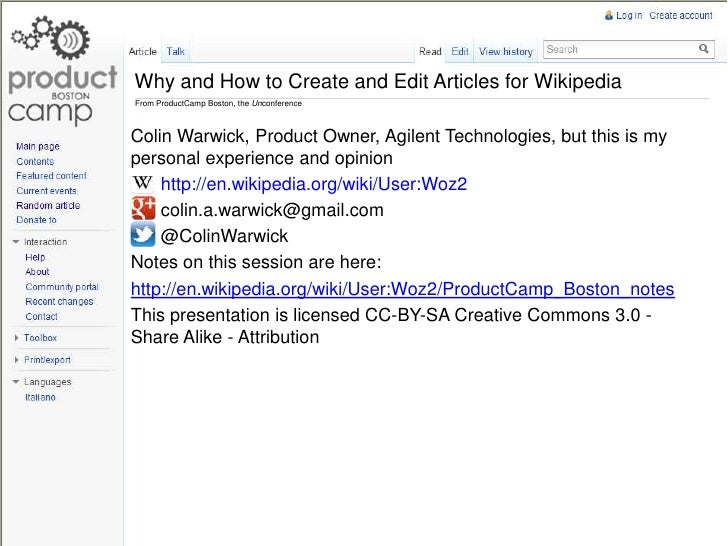Viewport: 728px width, 546px height.
Task: Collapse the Interaction section arrow
Action: point(16,242)
